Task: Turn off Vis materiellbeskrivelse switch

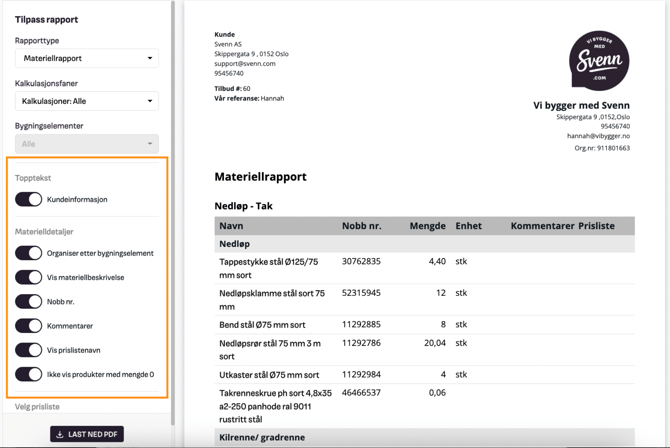Action: tap(29, 277)
